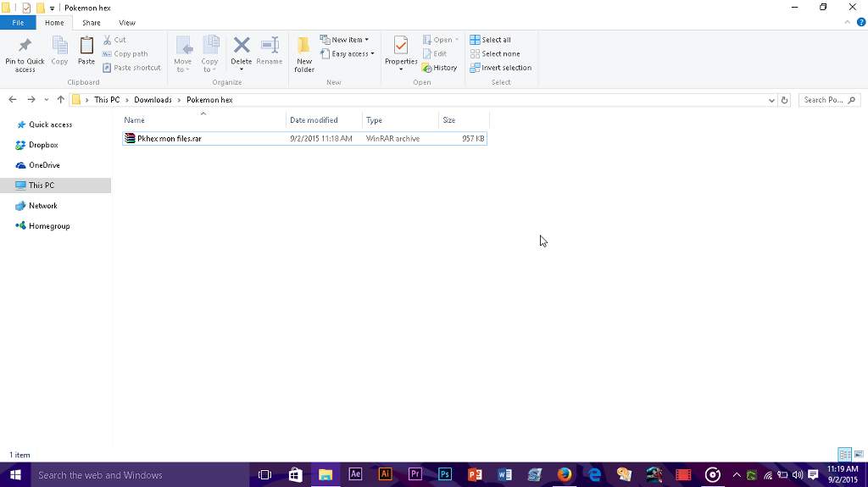
Task: Click the Delete X icon
Action: (x=242, y=46)
